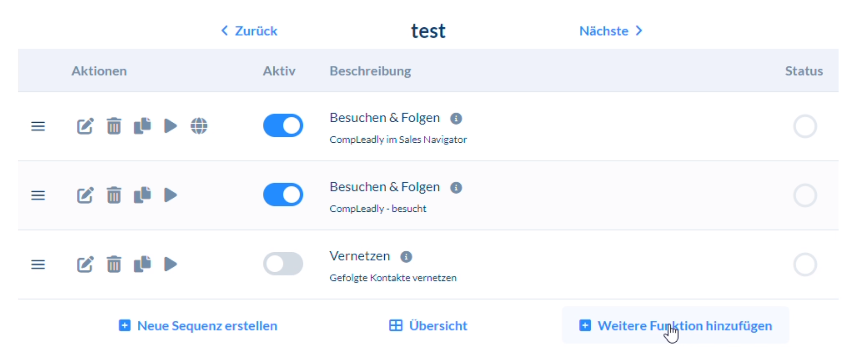Open the Übersicht view
This screenshot has height=360, width=868.
point(428,326)
